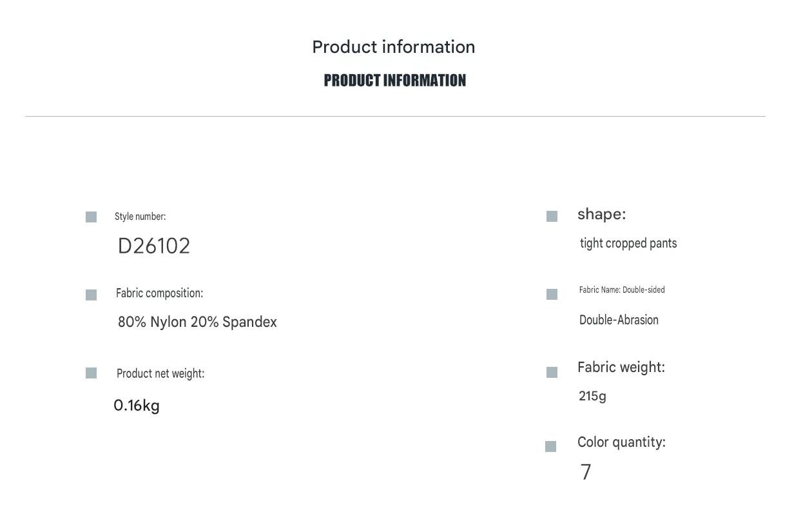This screenshot has height=510, width=812.
Task: Click the gray square beside Color quantity
Action: click(550, 446)
